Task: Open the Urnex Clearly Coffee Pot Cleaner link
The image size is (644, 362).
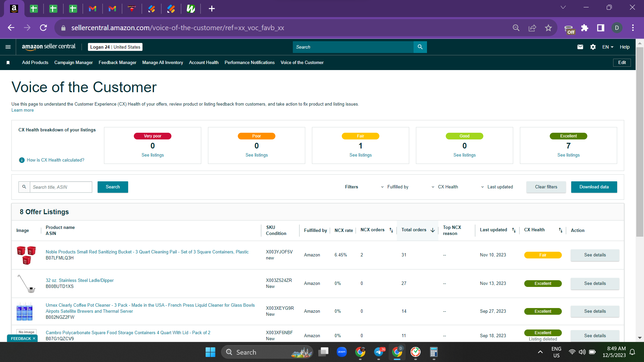Action: point(150,308)
